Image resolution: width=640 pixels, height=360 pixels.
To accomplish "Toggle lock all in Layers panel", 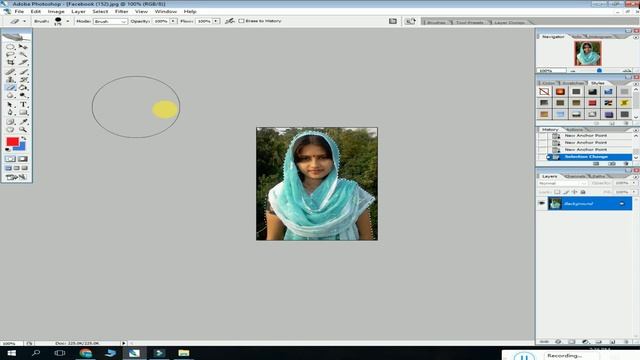I will (583, 192).
